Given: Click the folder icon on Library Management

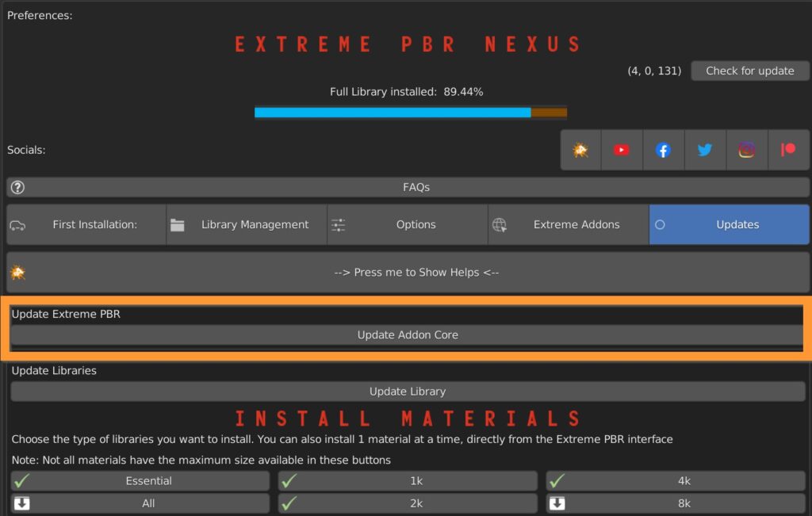Looking at the screenshot, I should pos(178,225).
